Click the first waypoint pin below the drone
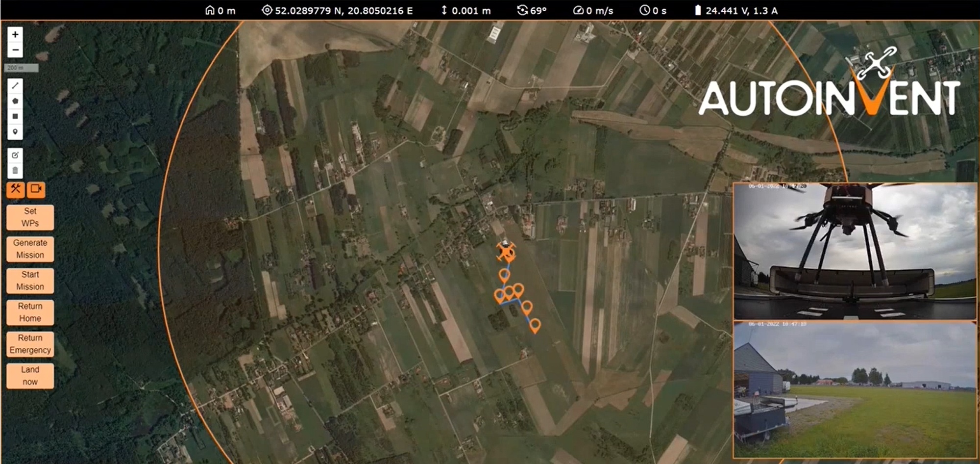980x464 pixels. [x=504, y=276]
